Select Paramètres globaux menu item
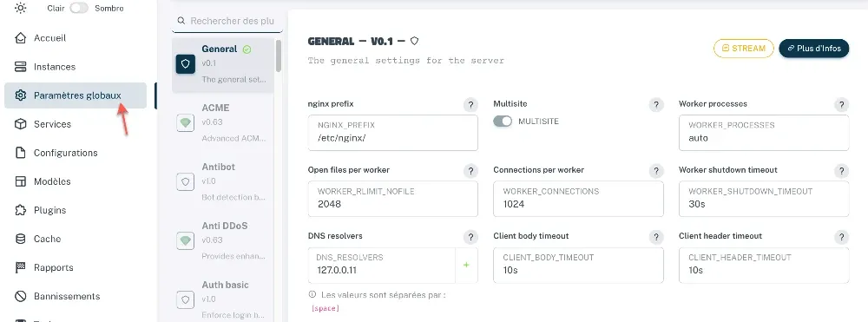The width and height of the screenshot is (868, 322). click(x=76, y=95)
